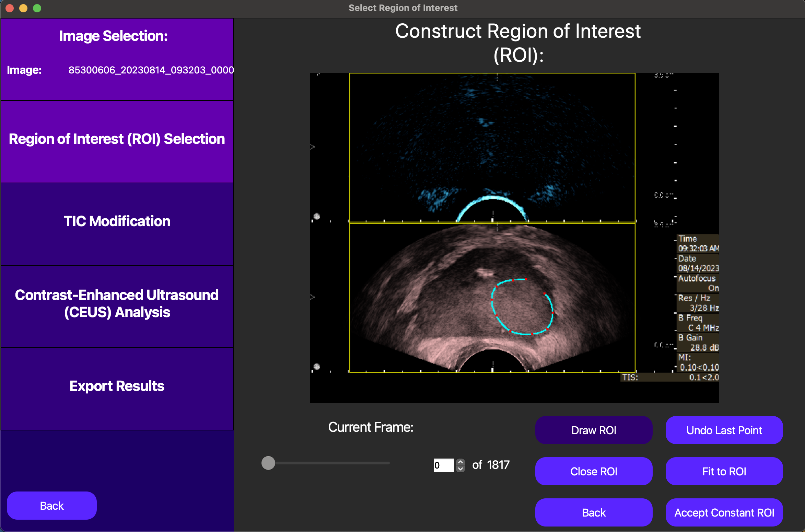Select Fit to ROI
The height and width of the screenshot is (532, 805).
tap(724, 471)
